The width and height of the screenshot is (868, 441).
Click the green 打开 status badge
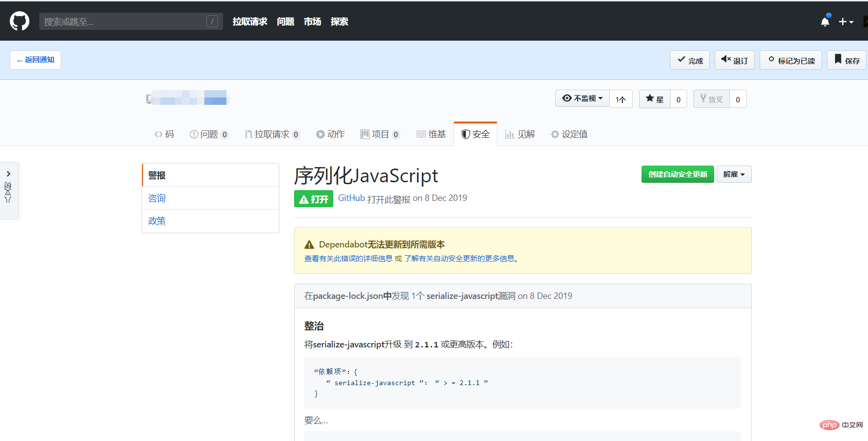[x=314, y=199]
